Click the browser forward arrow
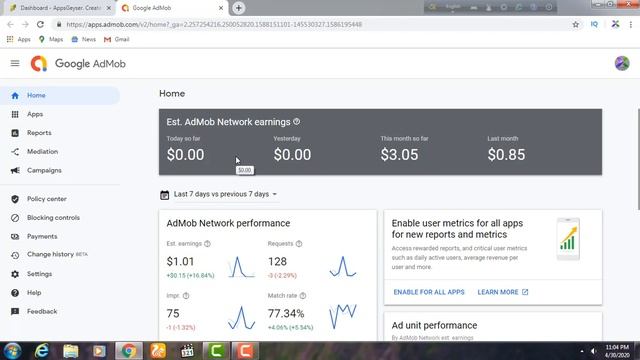 point(25,24)
